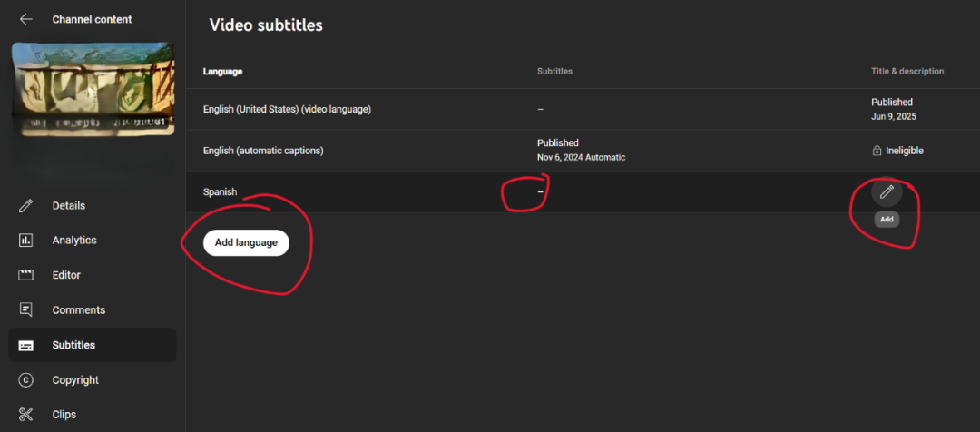Click the pencil Add icon for Spanish
The image size is (980, 432).
tap(887, 191)
